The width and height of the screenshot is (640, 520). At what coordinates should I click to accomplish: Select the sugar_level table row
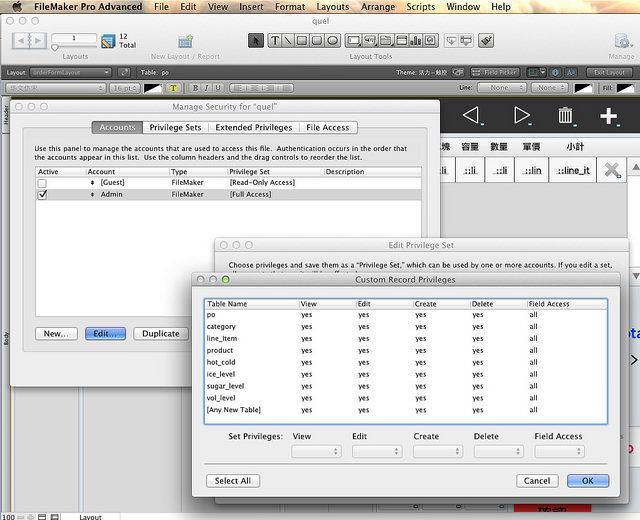pos(406,386)
